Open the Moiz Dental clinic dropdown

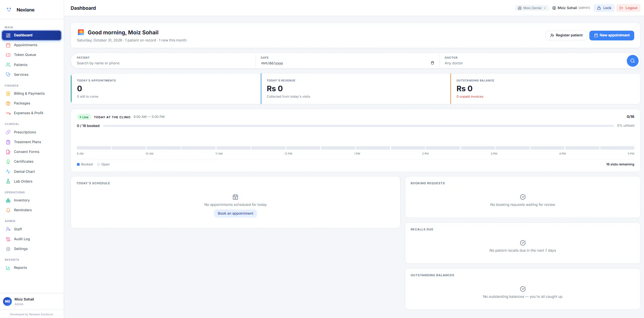(532, 8)
